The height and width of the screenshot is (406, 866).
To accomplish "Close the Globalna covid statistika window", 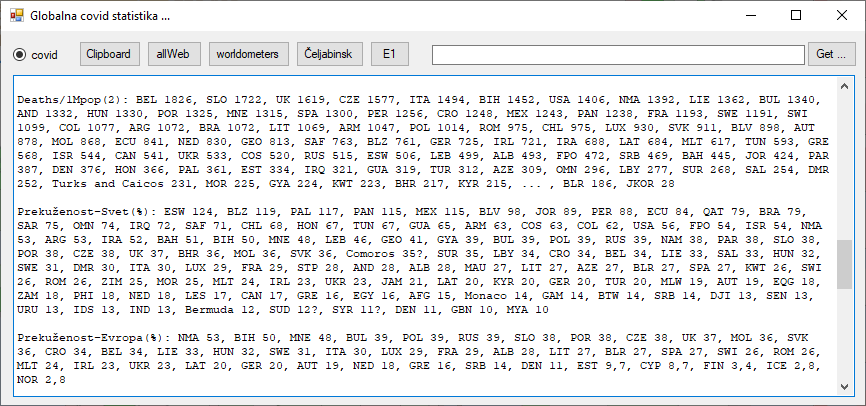I will tap(842, 16).
